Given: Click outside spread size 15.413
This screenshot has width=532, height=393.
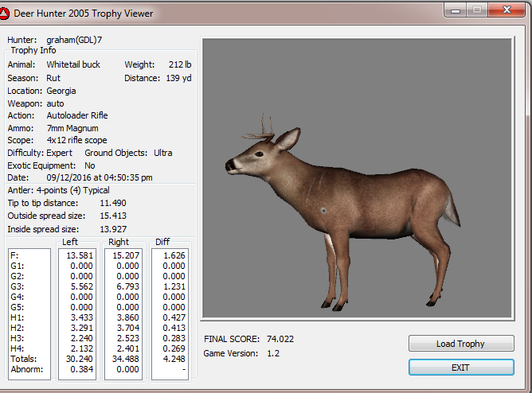Looking at the screenshot, I should [113, 216].
